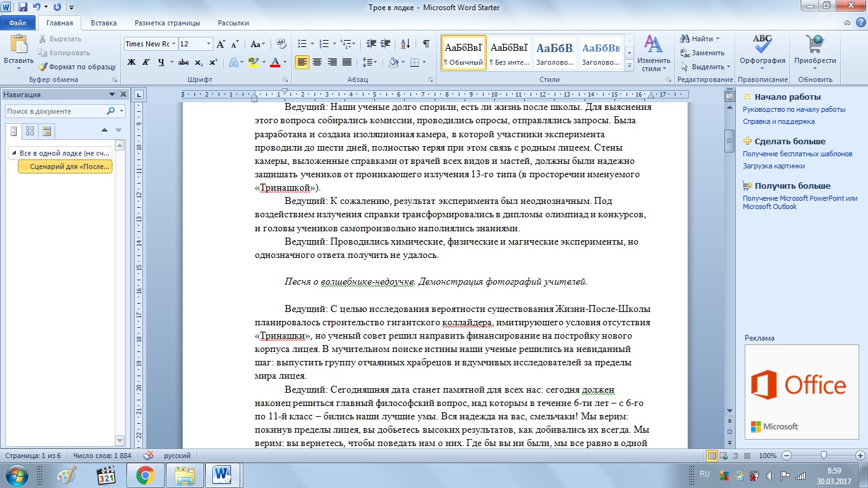This screenshot has height=488, width=868.
Task: Switch to the Вставка tab
Action: point(104,23)
